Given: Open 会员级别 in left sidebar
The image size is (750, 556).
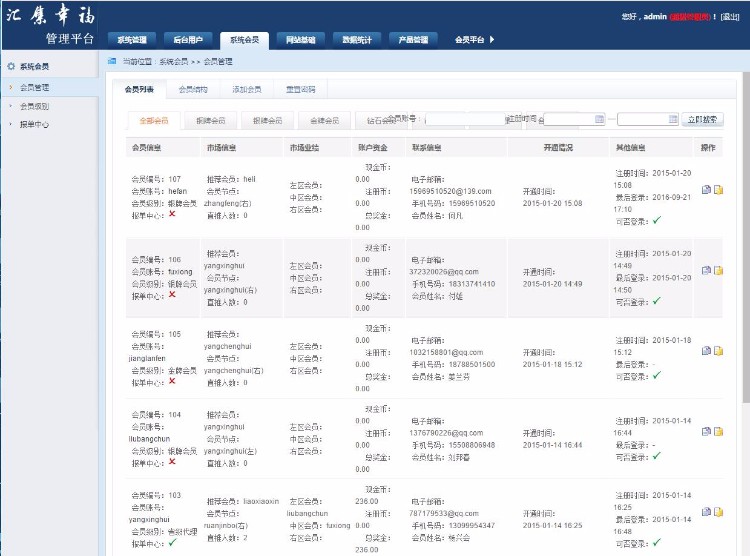Looking at the screenshot, I should click(34, 106).
